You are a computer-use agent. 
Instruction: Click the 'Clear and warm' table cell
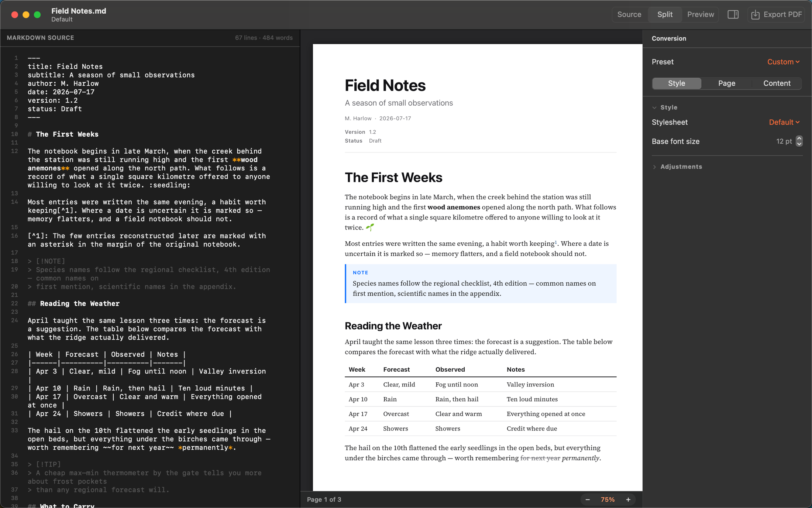(x=458, y=414)
